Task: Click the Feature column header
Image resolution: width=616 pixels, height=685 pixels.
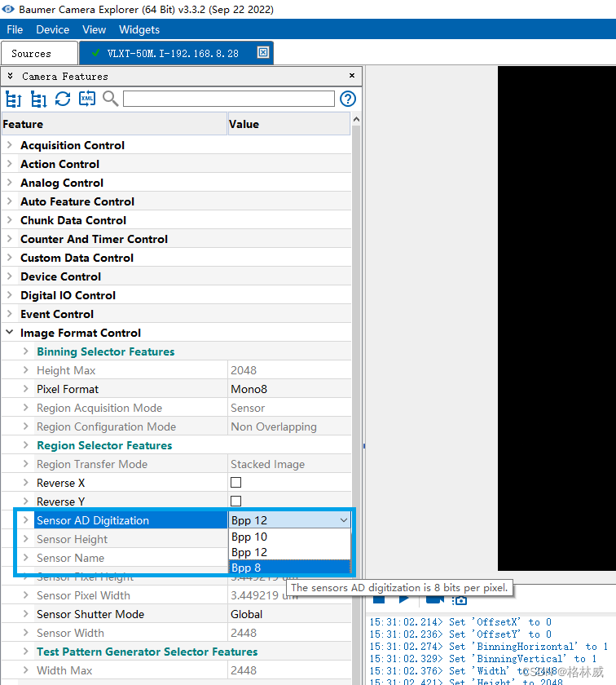Action: coord(114,124)
